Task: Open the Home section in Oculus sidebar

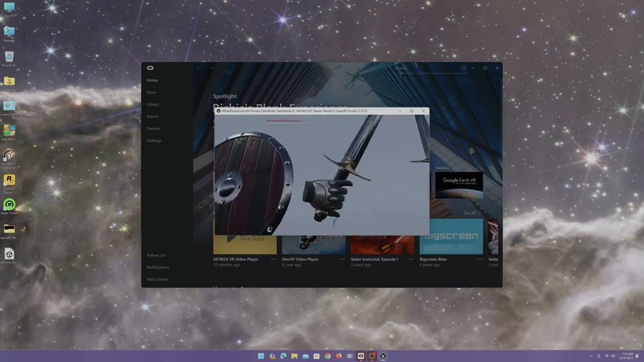Action: click(x=152, y=80)
